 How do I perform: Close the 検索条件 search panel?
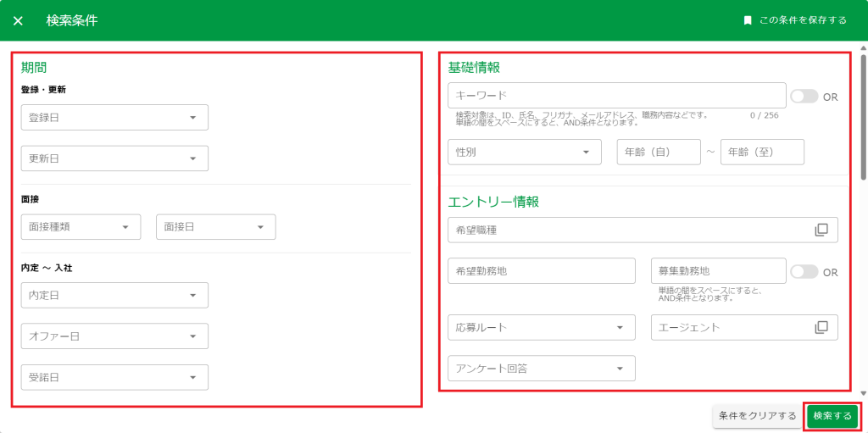(x=18, y=20)
